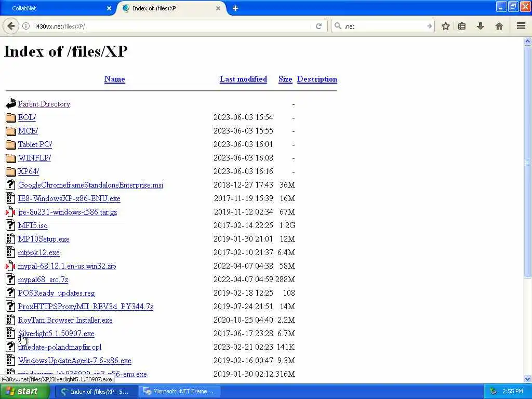Open the Tablet PC/ folder link
Image resolution: width=532 pixels, height=399 pixels.
(35, 144)
